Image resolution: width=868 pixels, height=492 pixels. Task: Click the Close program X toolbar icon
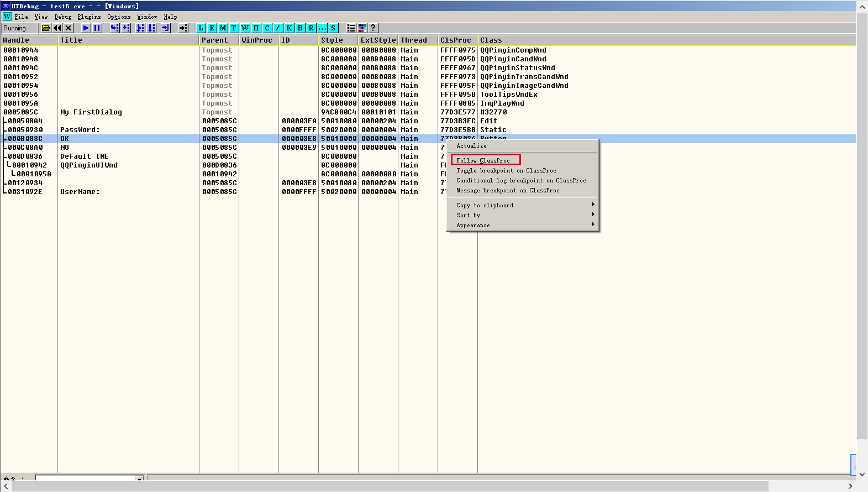point(69,28)
